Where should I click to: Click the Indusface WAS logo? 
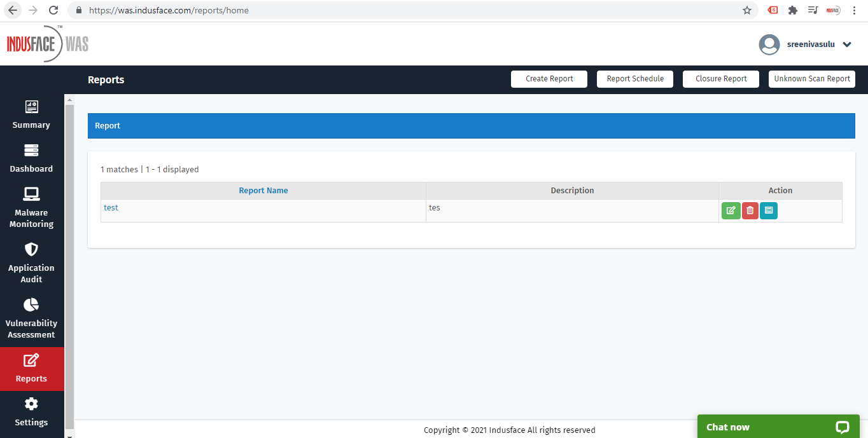[48, 44]
